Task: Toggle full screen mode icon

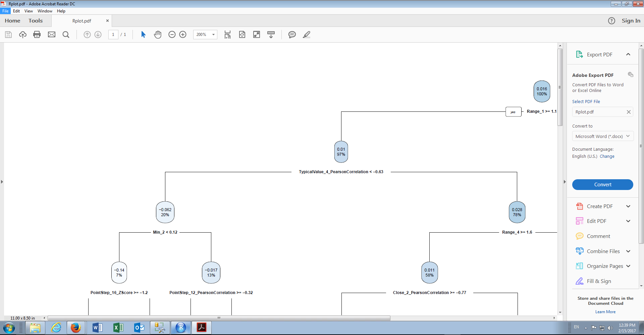Action: click(x=257, y=35)
